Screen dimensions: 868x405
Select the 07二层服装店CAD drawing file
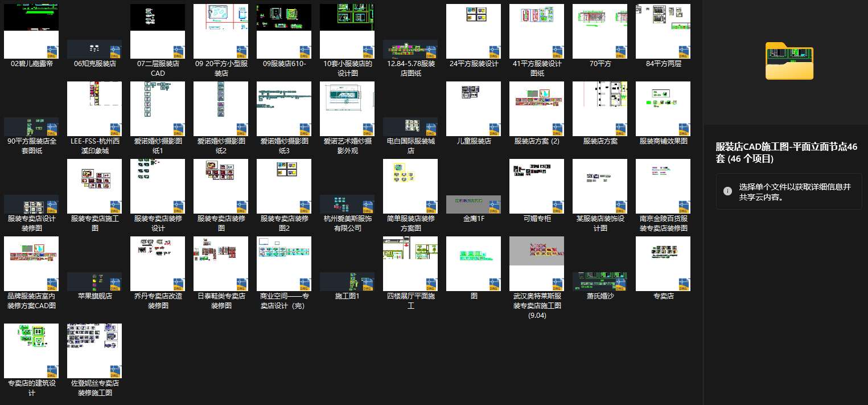point(158,31)
